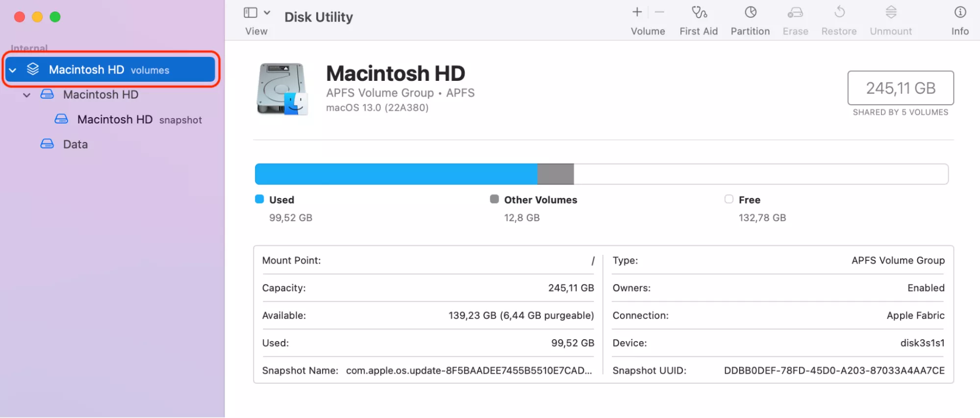
Task: Select the Data volume in sidebar
Action: coord(75,145)
